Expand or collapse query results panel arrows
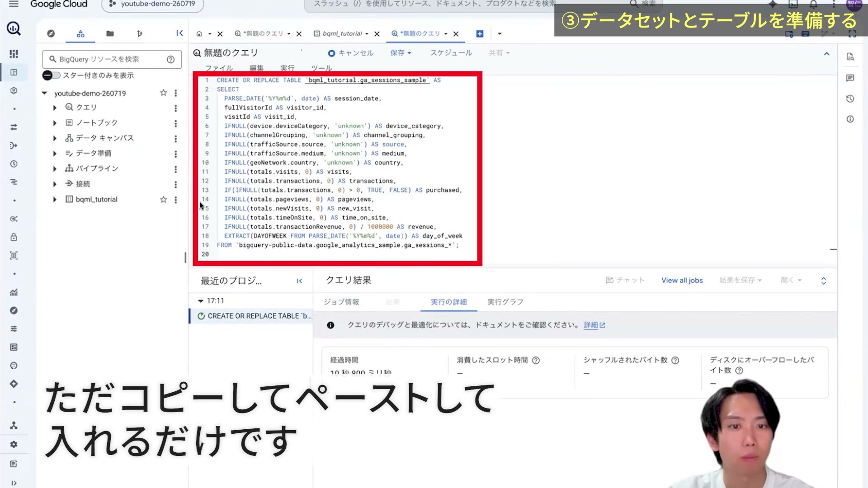 click(824, 281)
